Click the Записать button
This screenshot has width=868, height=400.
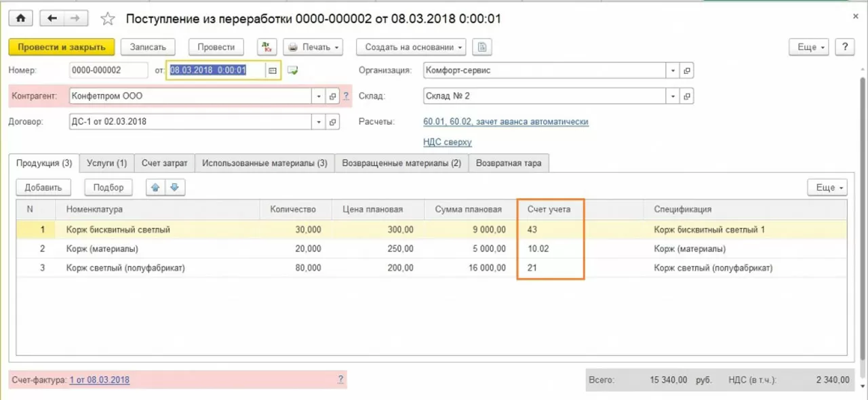[x=148, y=47]
